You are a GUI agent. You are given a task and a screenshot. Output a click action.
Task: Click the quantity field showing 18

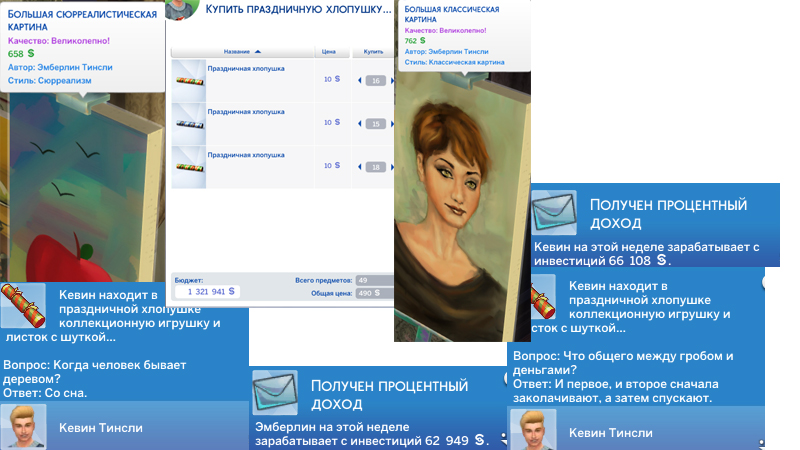(376, 167)
